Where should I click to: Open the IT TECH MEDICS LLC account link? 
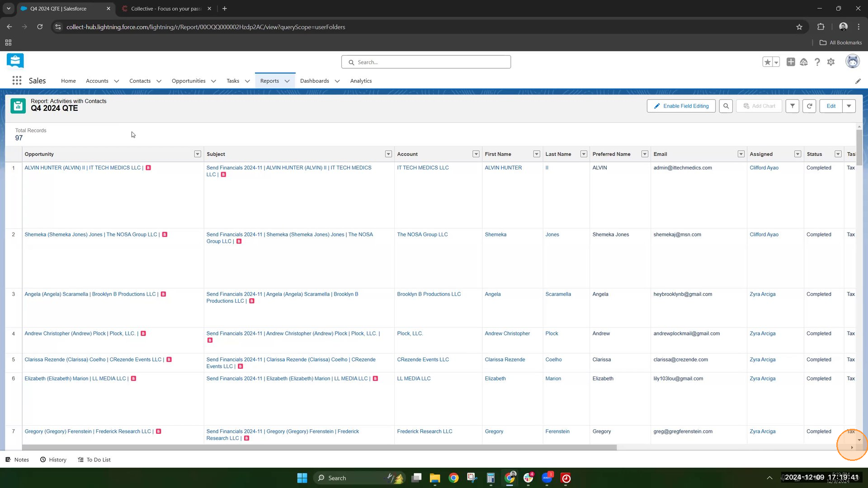pos(423,168)
